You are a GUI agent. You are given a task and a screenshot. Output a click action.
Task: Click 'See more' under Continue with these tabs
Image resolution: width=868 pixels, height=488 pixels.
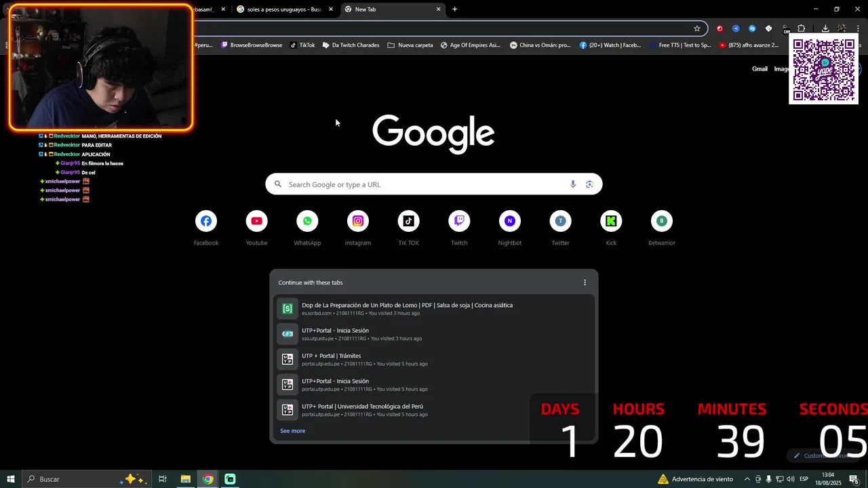tap(292, 431)
